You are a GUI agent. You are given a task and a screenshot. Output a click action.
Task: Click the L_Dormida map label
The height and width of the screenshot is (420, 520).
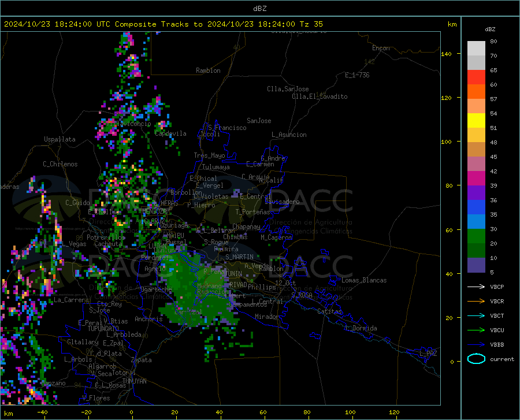point(361,328)
